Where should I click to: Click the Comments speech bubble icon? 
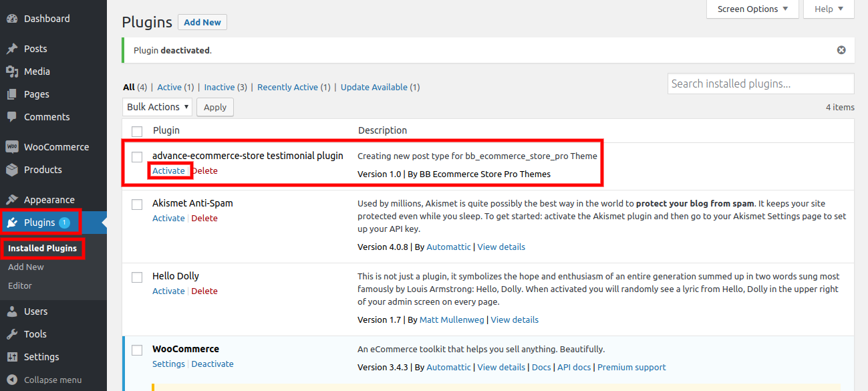[12, 117]
